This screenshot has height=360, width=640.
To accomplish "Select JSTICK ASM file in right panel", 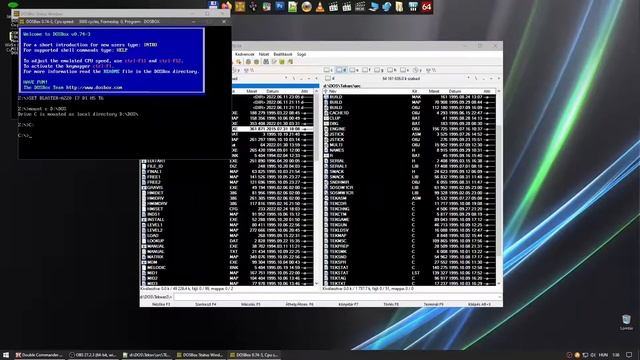I will [x=409, y=134].
